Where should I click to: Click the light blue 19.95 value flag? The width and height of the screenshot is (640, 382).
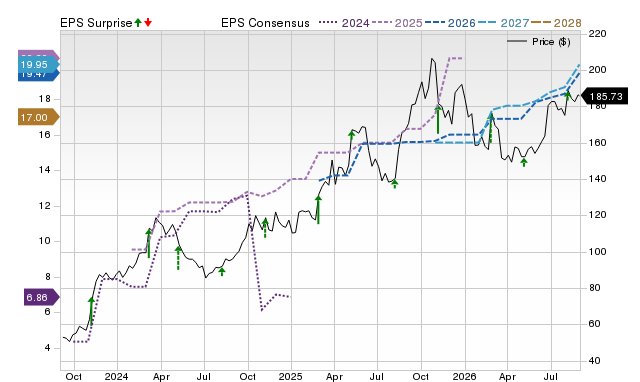tap(39, 64)
